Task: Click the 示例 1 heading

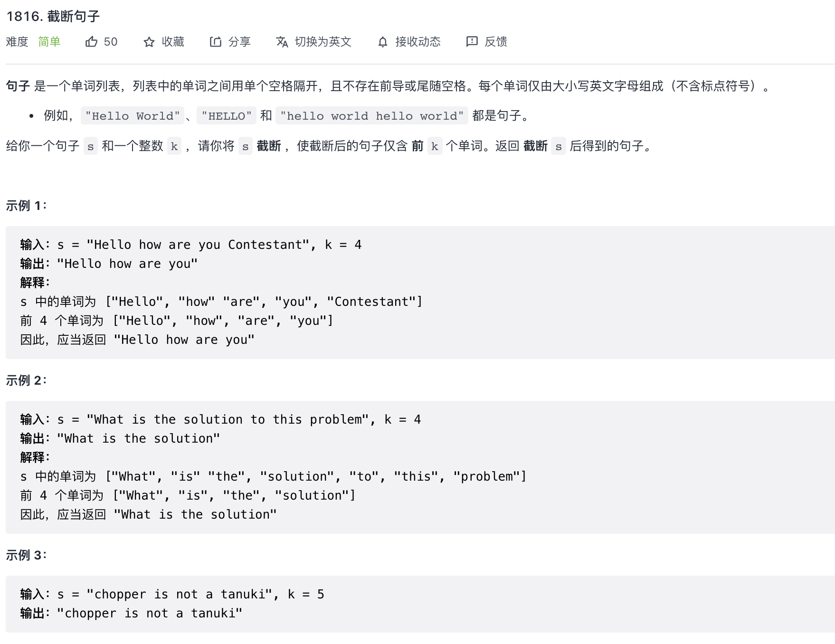Action: tap(27, 206)
